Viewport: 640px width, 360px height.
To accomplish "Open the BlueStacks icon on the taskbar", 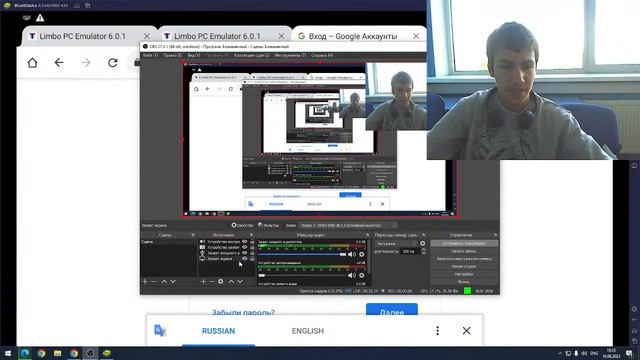I will pos(107,353).
